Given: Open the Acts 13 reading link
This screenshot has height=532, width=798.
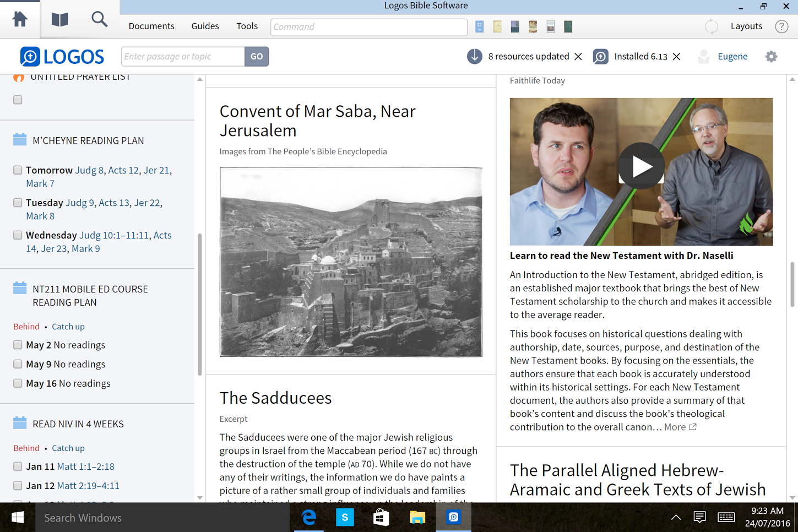Looking at the screenshot, I should 114,203.
